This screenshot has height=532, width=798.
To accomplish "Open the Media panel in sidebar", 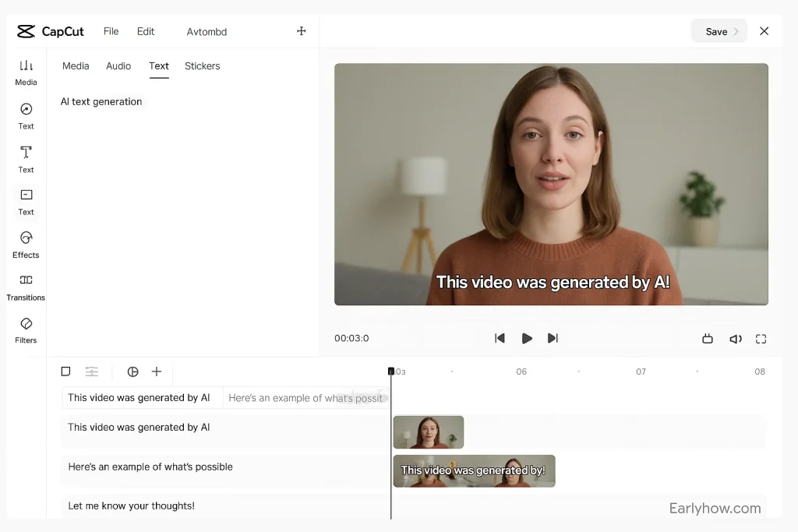I will click(26, 72).
